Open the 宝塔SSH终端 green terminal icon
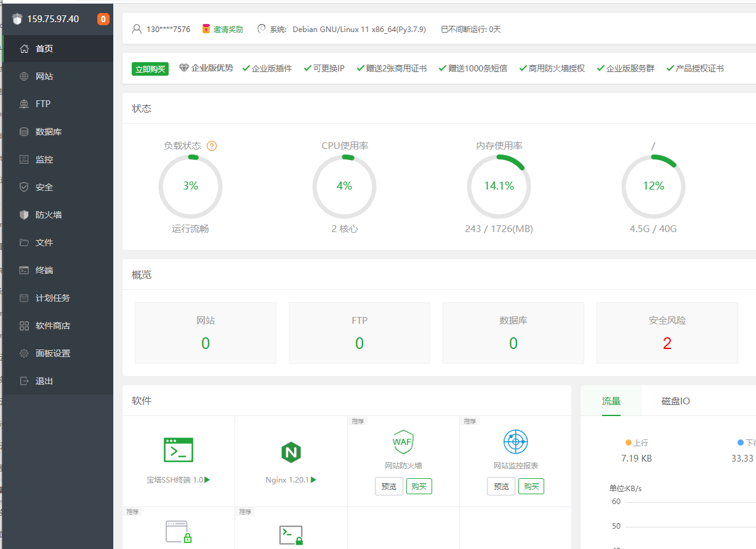The height and width of the screenshot is (549, 756). pyautogui.click(x=179, y=450)
